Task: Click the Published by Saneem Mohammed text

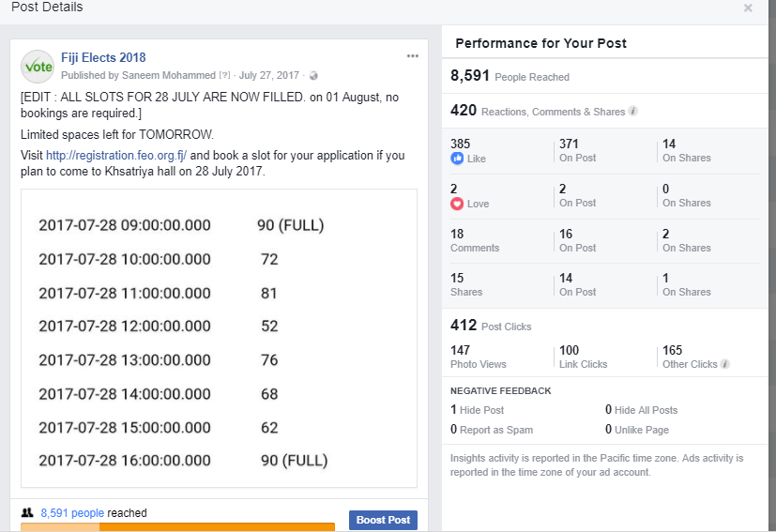Action: pos(138,75)
